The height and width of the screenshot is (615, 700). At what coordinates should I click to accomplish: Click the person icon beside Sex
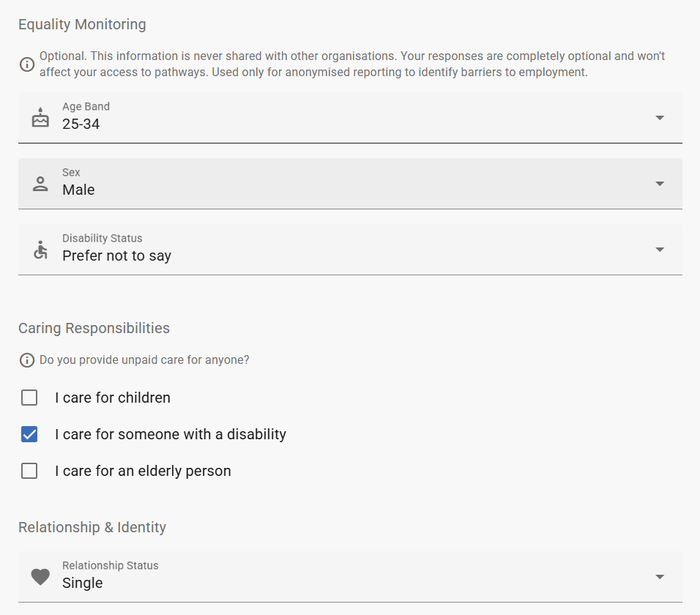click(x=40, y=184)
